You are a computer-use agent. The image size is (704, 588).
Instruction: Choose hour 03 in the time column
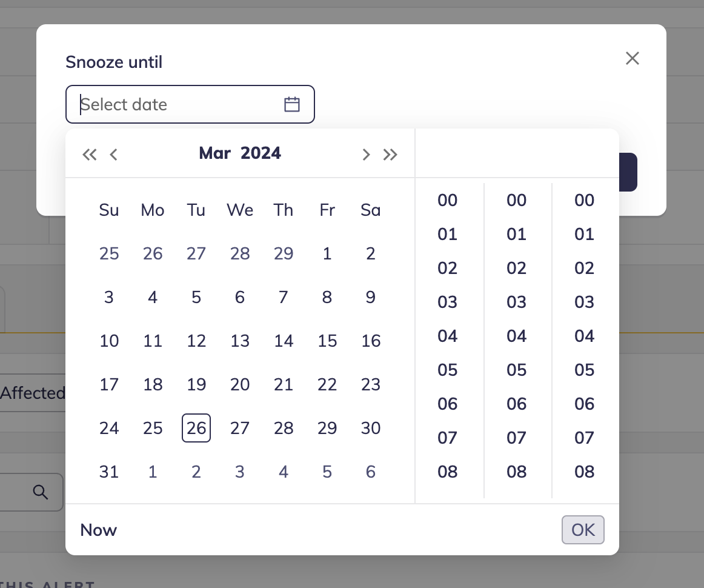pyautogui.click(x=447, y=302)
